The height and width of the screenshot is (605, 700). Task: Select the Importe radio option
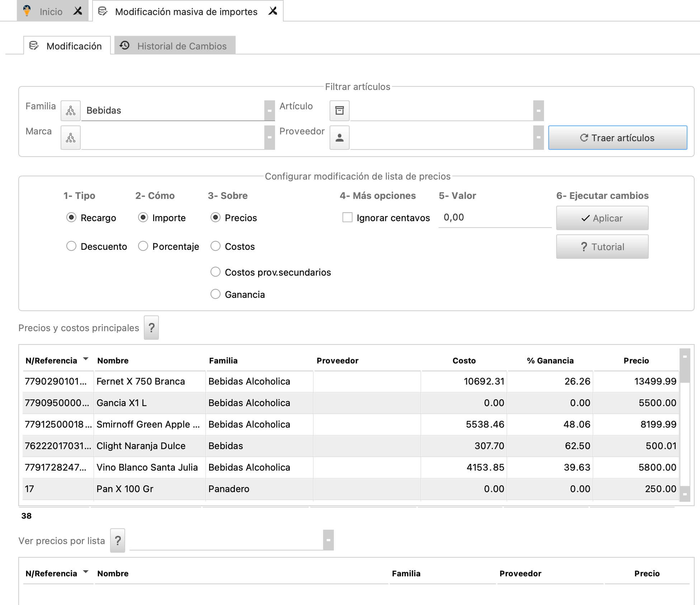(x=143, y=218)
